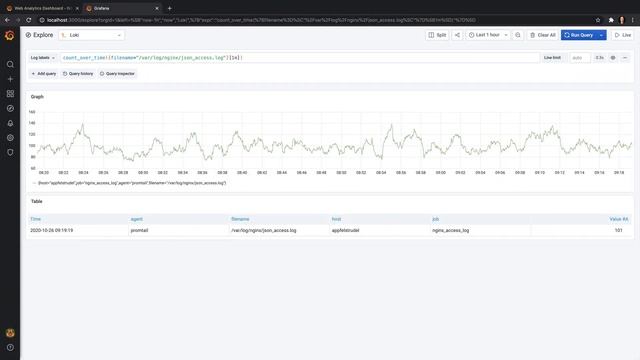The width and height of the screenshot is (640, 360).
Task: Click the Table panel title
Action: (x=36, y=202)
